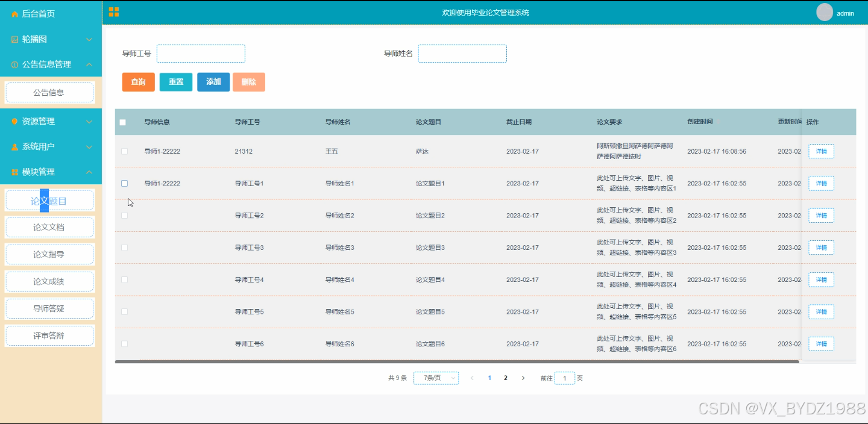Open 详情 for the 论文题目1 row
Screen dimensions: 868x424
coord(821,183)
